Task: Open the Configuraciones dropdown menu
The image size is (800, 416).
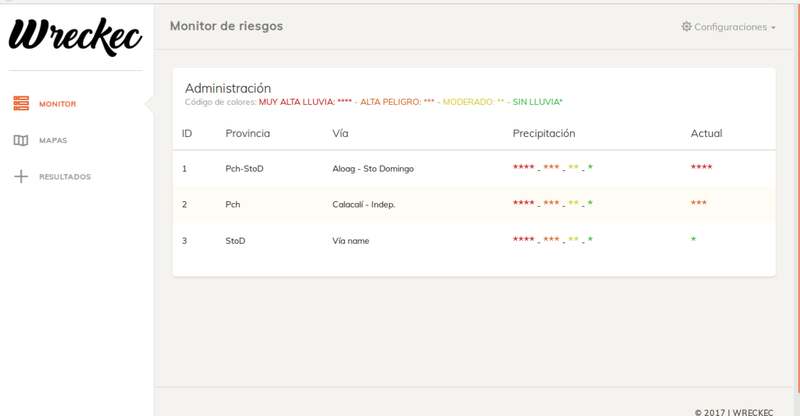Action: tap(728, 27)
